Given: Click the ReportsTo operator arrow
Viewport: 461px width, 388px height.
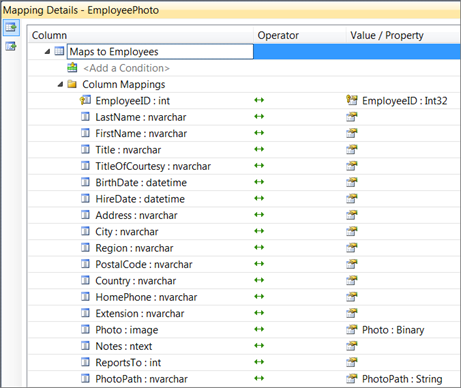Looking at the screenshot, I should (259, 362).
